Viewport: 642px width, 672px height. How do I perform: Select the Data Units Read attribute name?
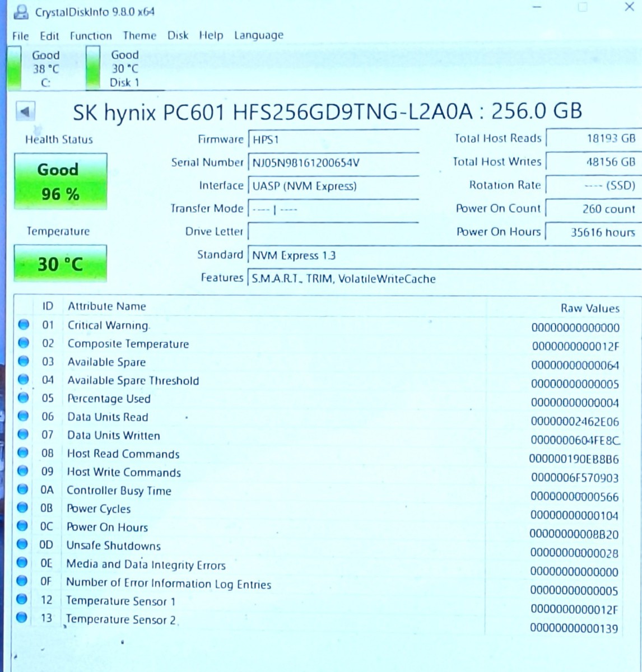pyautogui.click(x=108, y=417)
